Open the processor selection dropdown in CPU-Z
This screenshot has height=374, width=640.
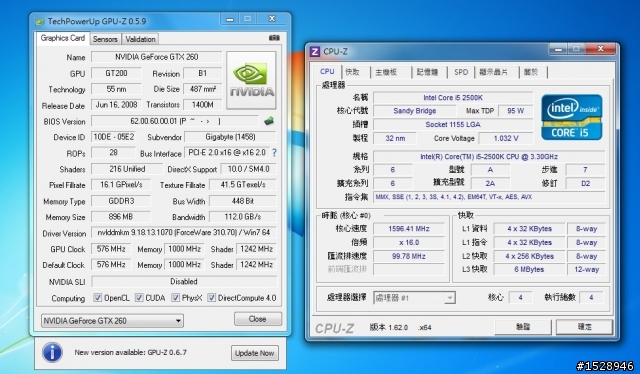[x=414, y=298]
